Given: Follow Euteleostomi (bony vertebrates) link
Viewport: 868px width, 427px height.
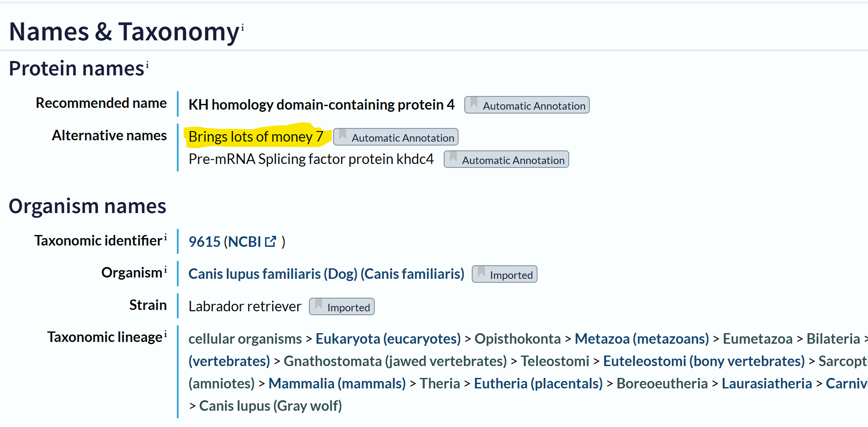Looking at the screenshot, I should (703, 361).
